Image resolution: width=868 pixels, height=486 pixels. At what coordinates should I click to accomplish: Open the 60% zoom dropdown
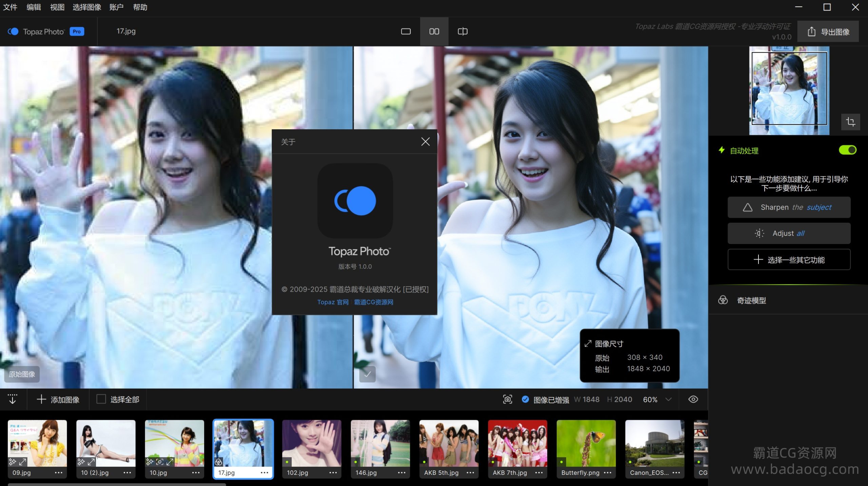668,399
